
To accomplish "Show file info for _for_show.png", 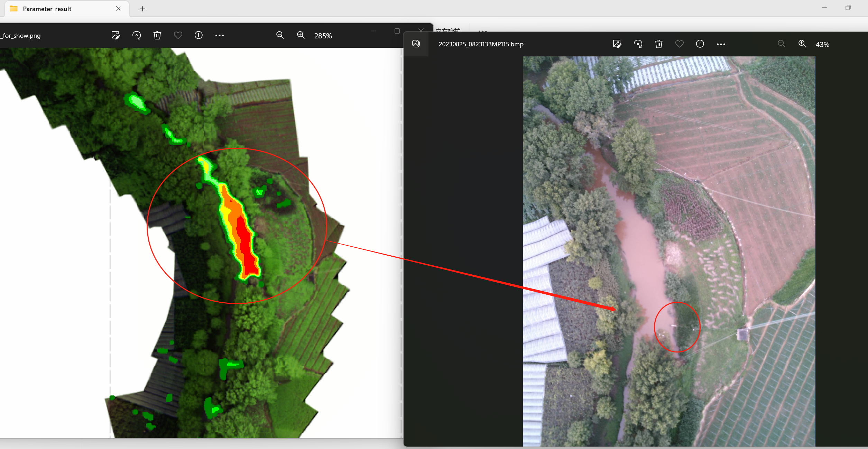I will 198,35.
